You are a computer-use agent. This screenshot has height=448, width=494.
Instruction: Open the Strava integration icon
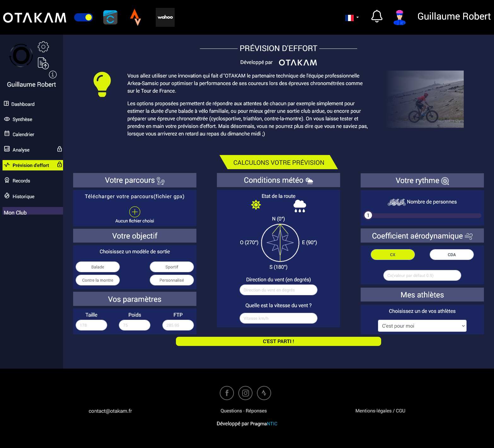pos(136,17)
